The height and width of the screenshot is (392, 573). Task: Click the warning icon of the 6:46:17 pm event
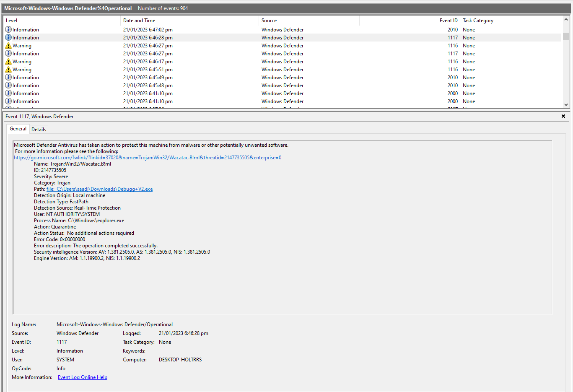pyautogui.click(x=8, y=62)
